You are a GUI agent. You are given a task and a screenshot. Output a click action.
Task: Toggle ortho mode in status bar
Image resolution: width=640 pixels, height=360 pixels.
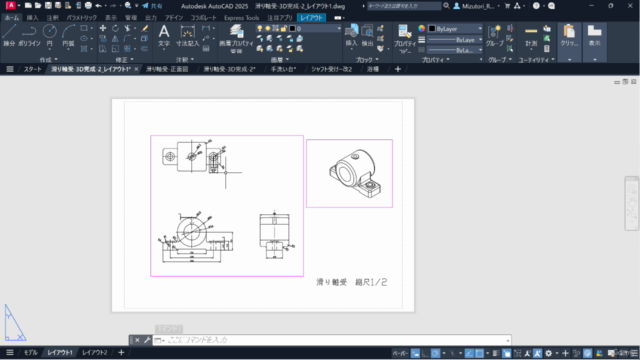tap(425, 353)
